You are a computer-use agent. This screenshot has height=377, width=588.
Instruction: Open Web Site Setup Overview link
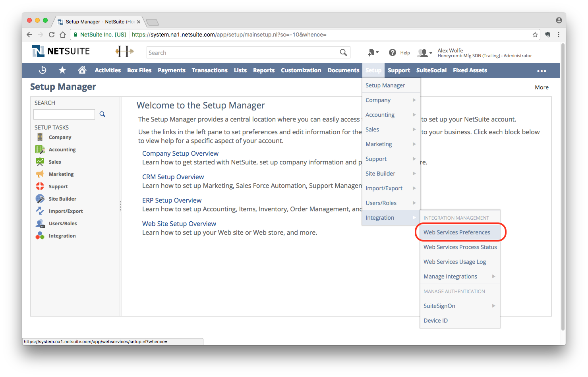click(179, 224)
